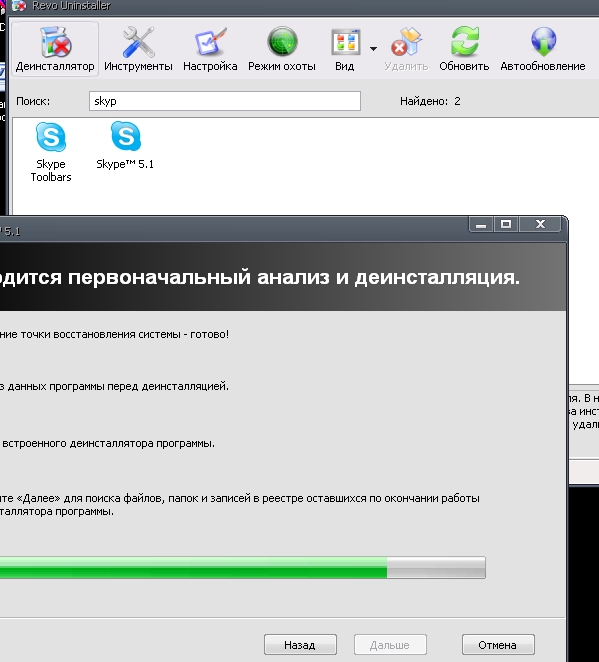Open Инструменты toolbar item

point(138,49)
